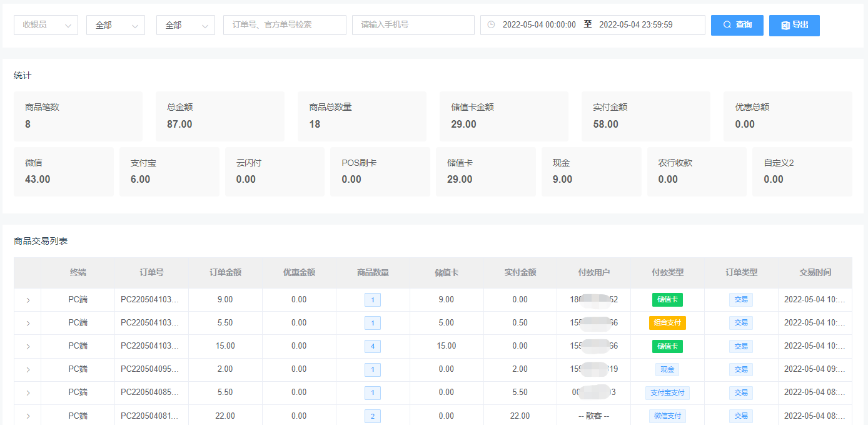Click the 组合支付 payment tag

pyautogui.click(x=667, y=323)
